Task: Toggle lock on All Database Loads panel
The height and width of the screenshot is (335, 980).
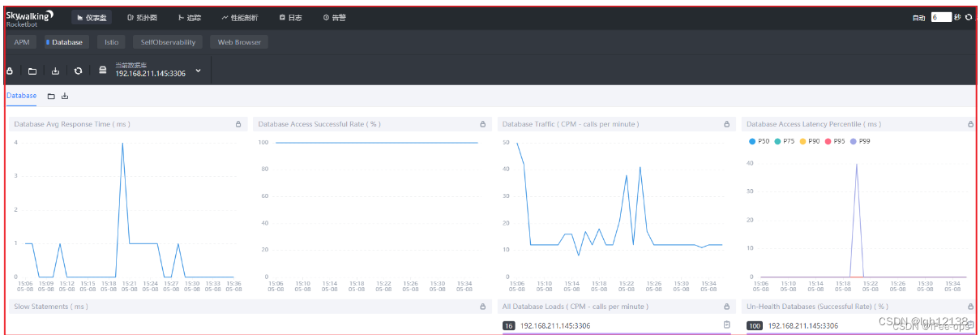Action: point(727,307)
